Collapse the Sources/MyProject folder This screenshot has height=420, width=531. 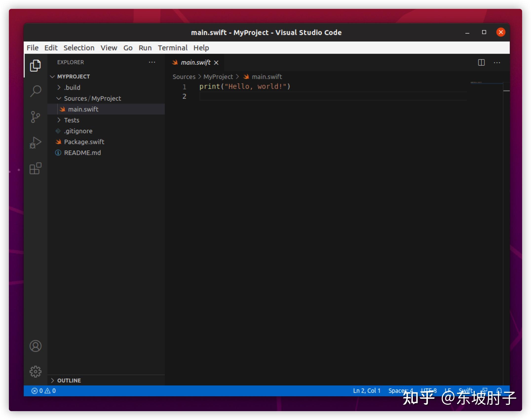[59, 98]
